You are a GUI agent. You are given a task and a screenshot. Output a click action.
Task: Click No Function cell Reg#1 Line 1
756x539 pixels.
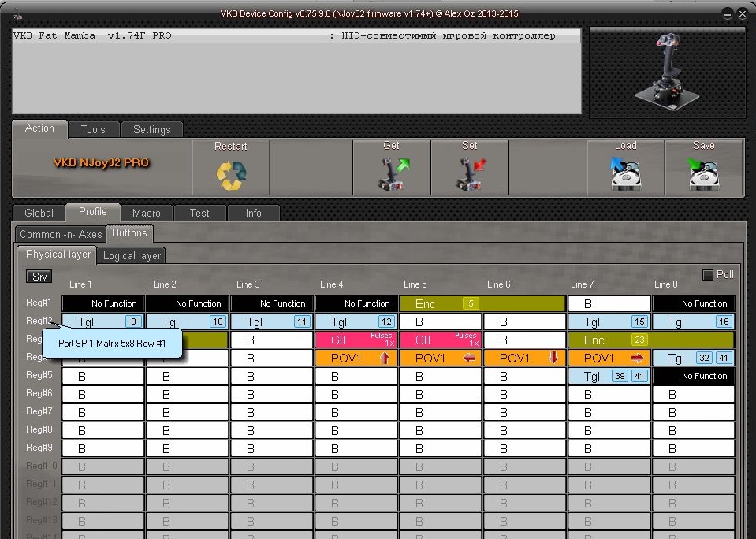pos(103,303)
